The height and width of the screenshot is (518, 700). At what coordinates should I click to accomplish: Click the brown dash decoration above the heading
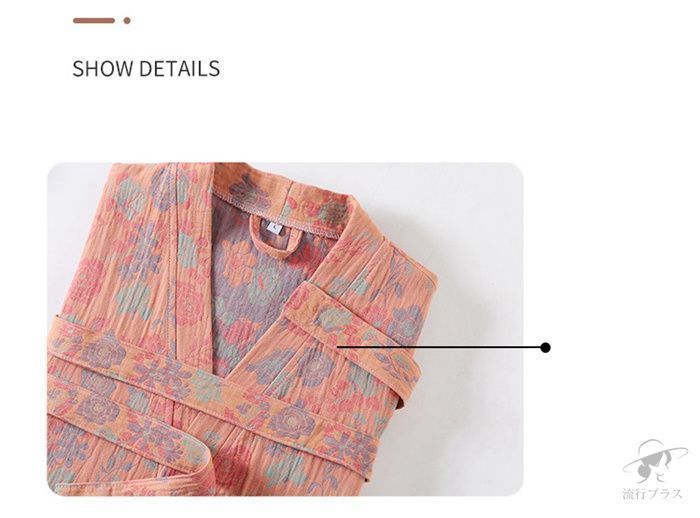point(94,21)
